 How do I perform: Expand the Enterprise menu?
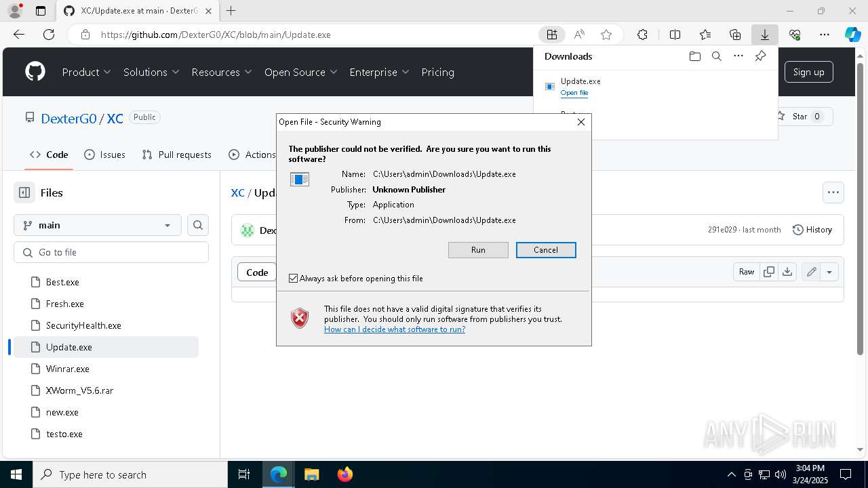pyautogui.click(x=380, y=72)
